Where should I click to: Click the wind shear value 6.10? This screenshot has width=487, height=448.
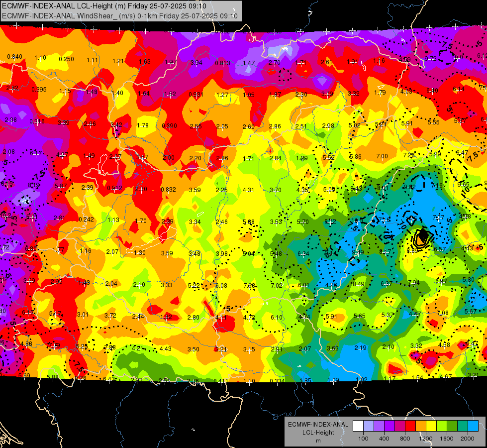pyautogui.click(x=277, y=317)
